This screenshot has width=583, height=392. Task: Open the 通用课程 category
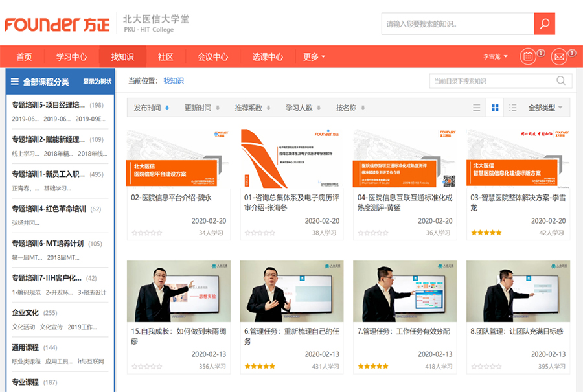[25, 347]
